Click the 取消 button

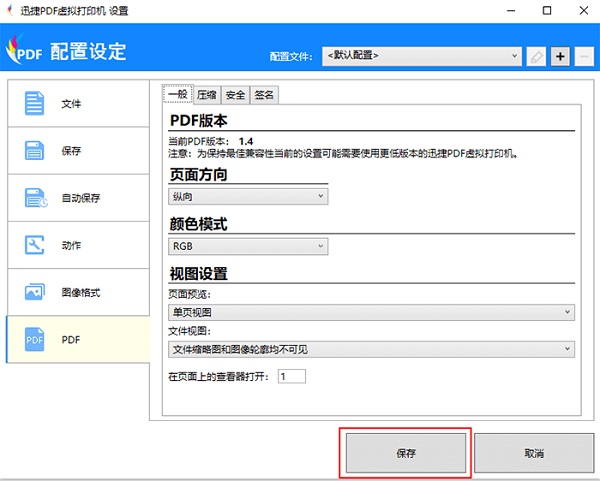pyautogui.click(x=534, y=453)
